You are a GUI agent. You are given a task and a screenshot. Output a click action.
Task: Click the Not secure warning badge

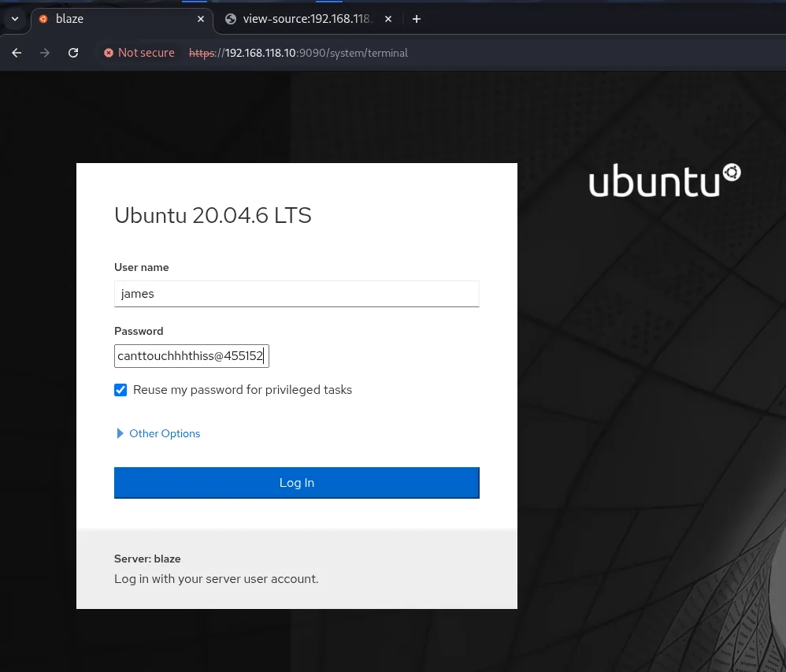tap(139, 53)
